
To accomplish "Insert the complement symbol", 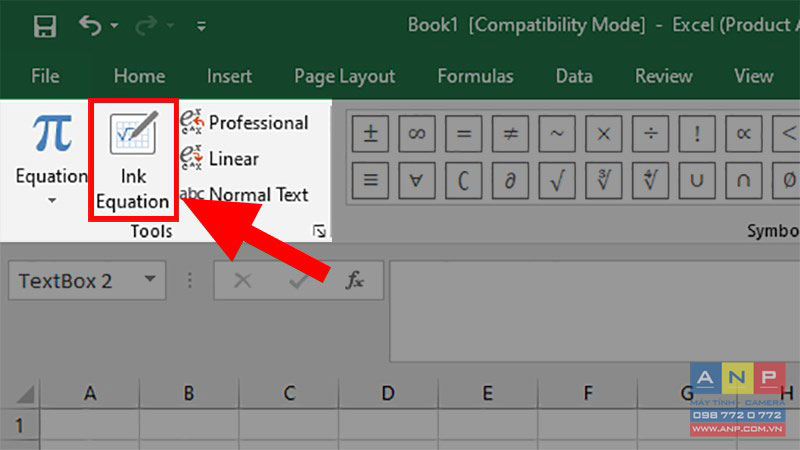I will [x=463, y=180].
